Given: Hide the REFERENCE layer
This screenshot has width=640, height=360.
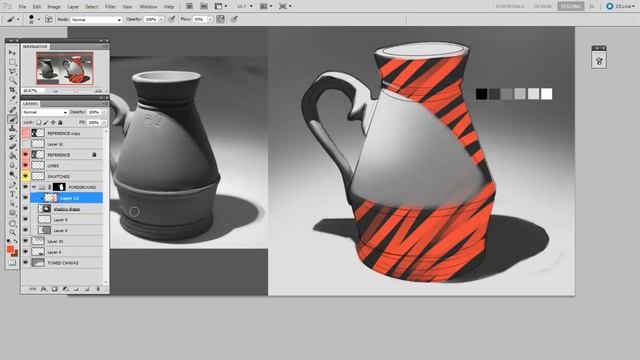Looking at the screenshot, I should (x=26, y=155).
